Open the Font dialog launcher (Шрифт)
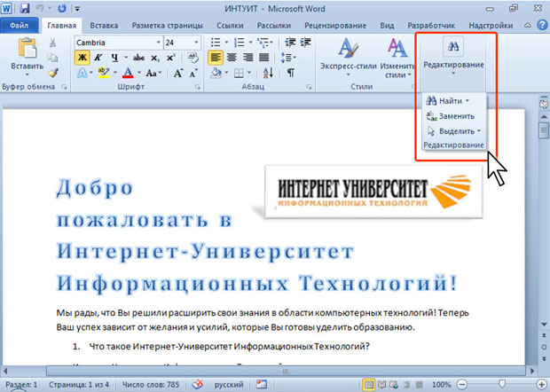The image size is (550, 392). point(198,87)
